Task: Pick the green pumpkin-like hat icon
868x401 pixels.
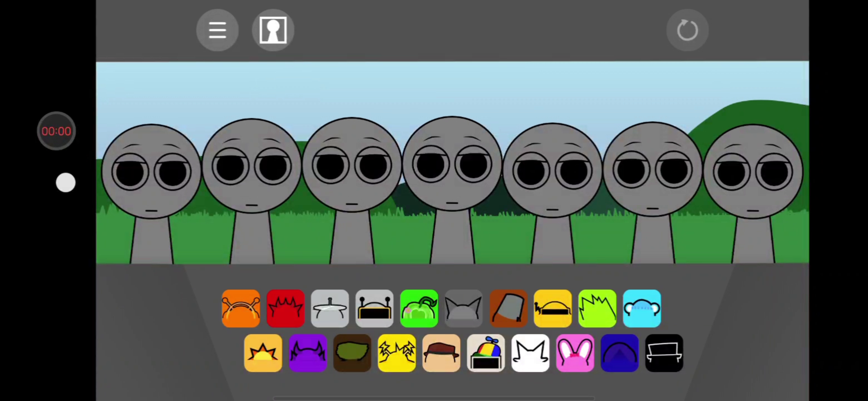Action: coord(419,309)
